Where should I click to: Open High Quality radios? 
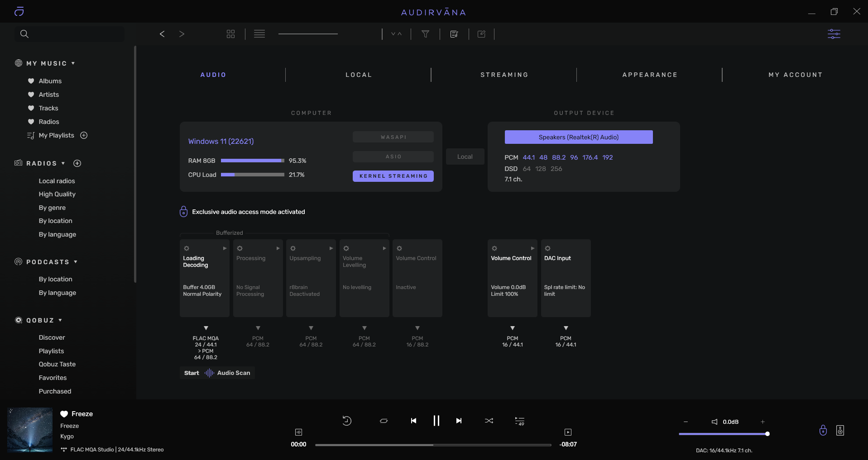click(57, 194)
